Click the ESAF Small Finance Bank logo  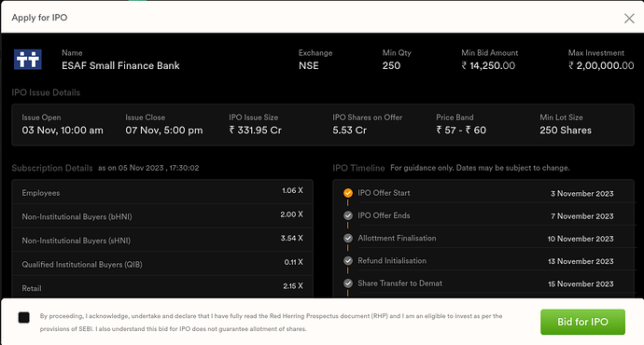27,60
